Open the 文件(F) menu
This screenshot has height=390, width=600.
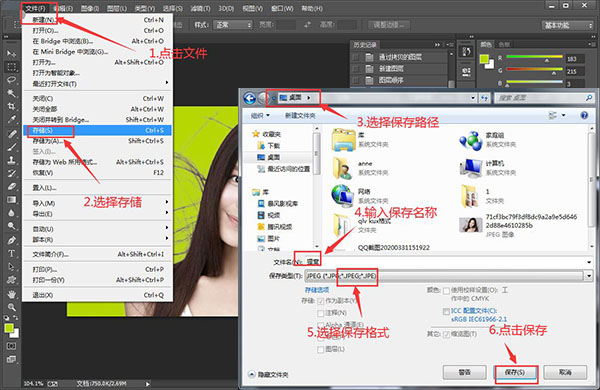pyautogui.click(x=36, y=8)
